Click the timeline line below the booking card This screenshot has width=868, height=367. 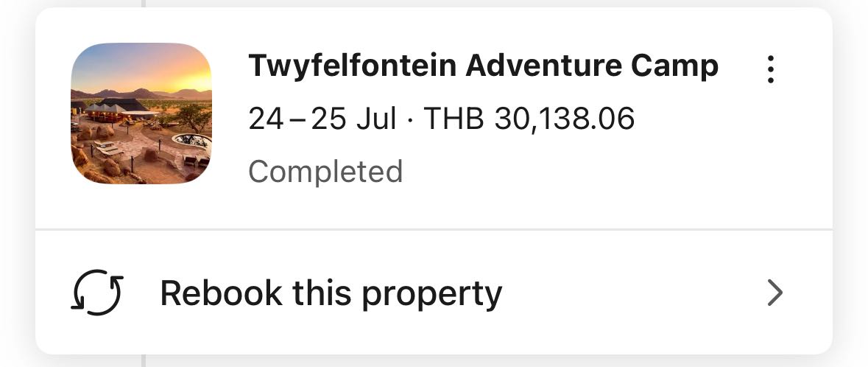144,361
